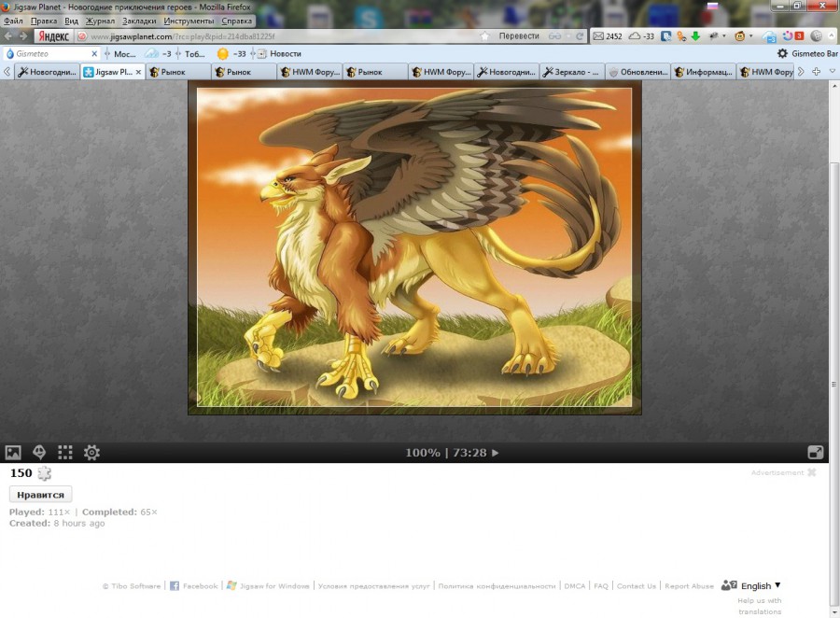Click the ghost image toggle icon
This screenshot has width=840, height=618.
click(x=39, y=453)
